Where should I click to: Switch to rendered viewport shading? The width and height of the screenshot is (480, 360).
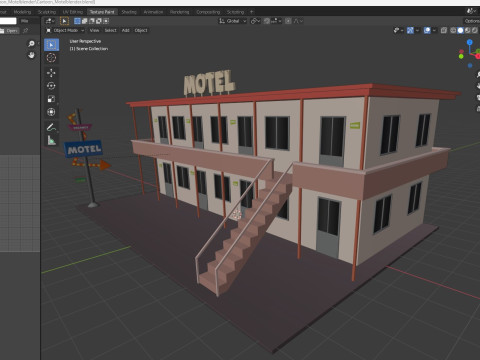(x=474, y=30)
